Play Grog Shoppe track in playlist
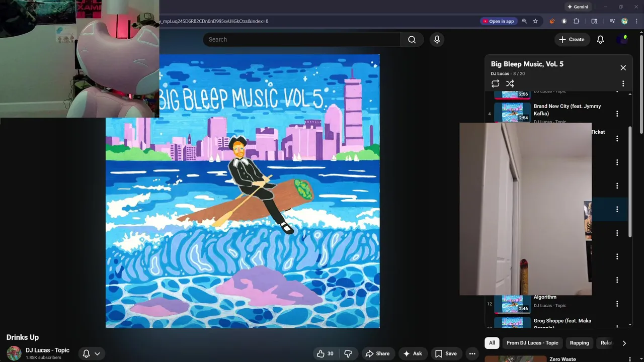The image size is (644, 362). pyautogui.click(x=512, y=323)
